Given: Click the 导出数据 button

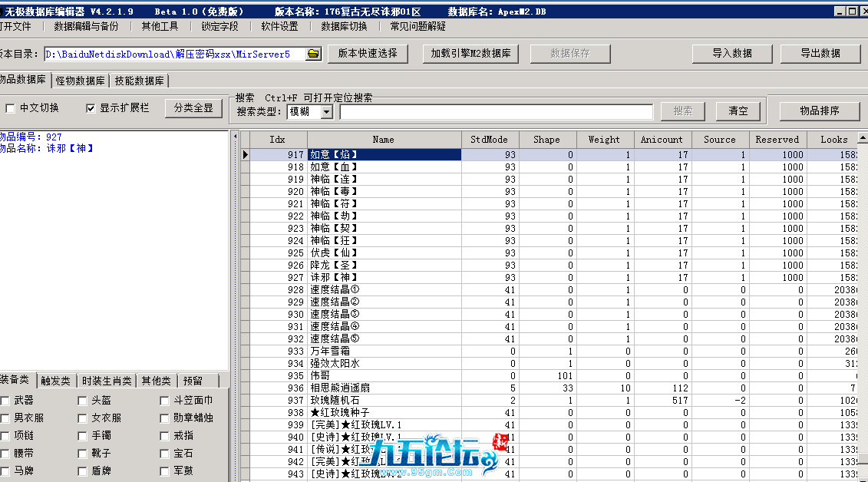Looking at the screenshot, I should (820, 54).
